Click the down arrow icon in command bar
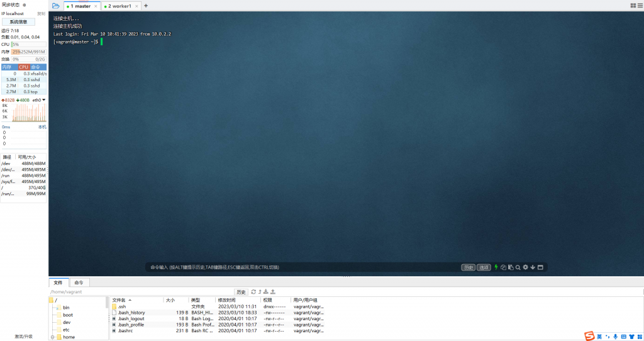Image resolution: width=644 pixels, height=341 pixels. pyautogui.click(x=533, y=267)
